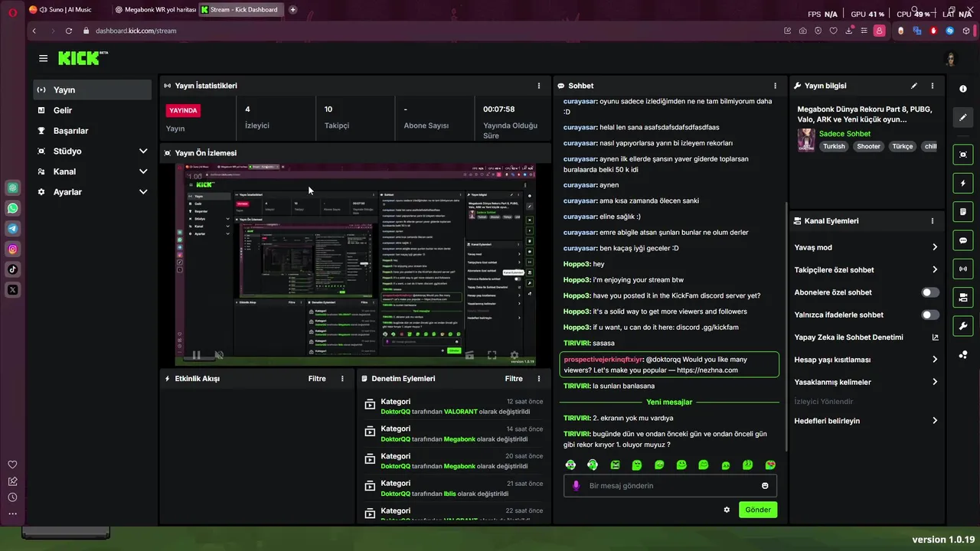Click the broadcast signal icon in right toolbar

tap(963, 269)
